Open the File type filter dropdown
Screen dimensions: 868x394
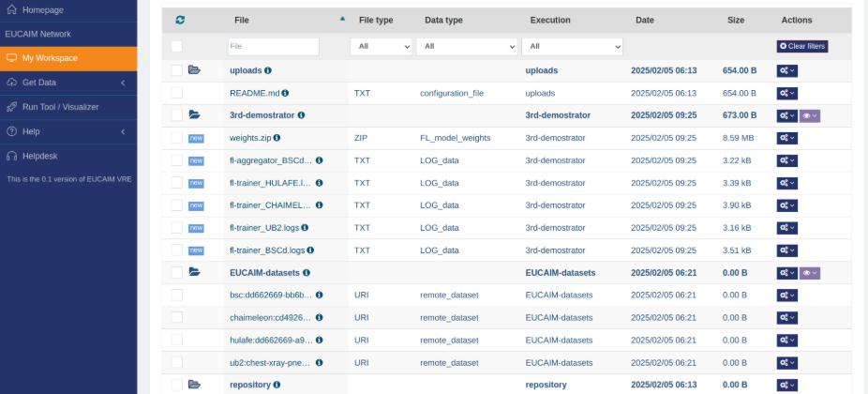click(x=382, y=46)
